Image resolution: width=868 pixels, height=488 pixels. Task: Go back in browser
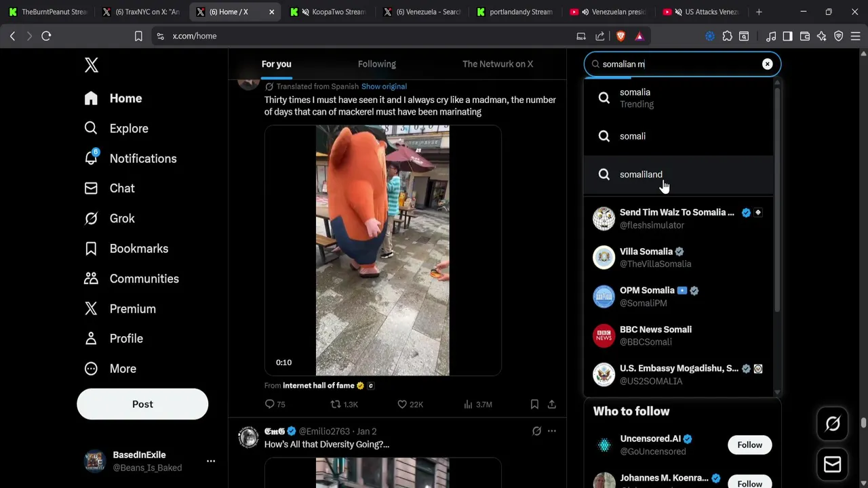[12, 36]
